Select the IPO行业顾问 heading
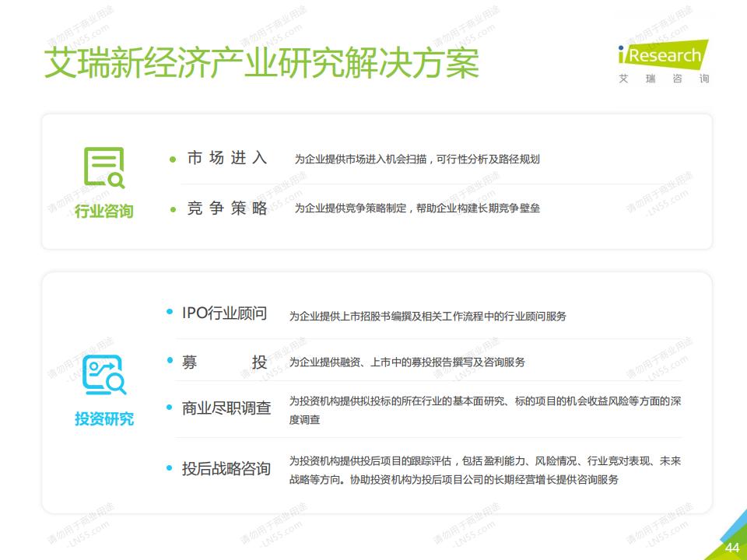 (x=224, y=313)
